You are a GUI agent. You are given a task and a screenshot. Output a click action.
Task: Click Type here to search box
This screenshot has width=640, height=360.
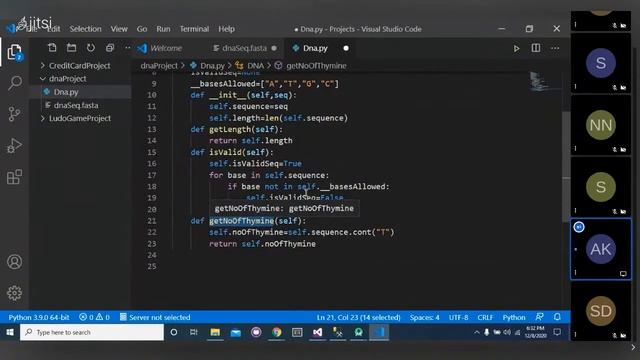click(x=92, y=332)
